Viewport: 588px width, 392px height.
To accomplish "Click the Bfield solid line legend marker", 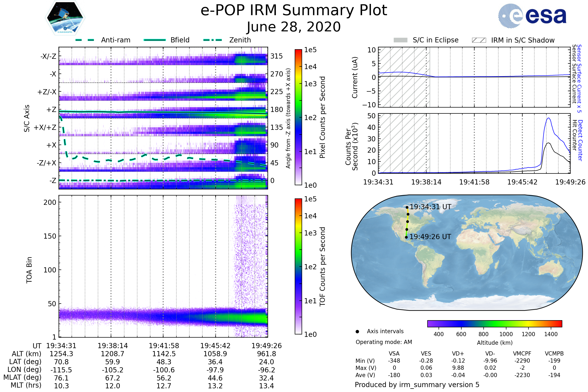I will [x=155, y=40].
